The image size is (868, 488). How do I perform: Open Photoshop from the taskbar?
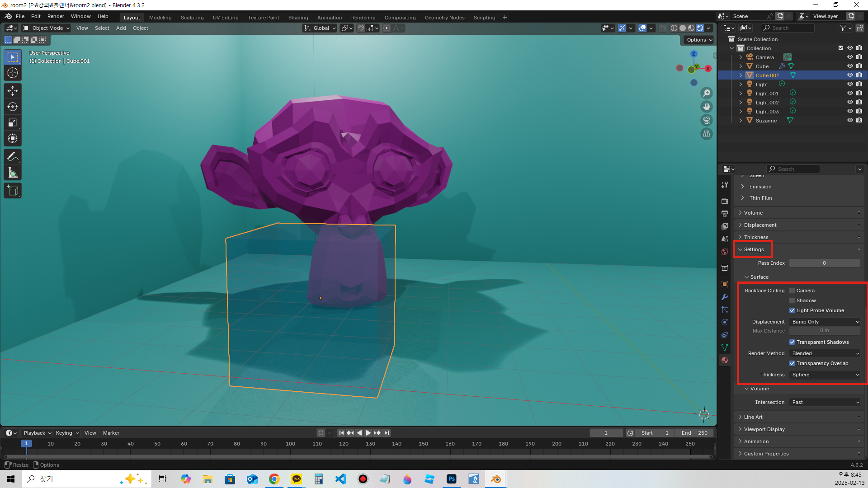click(x=451, y=479)
